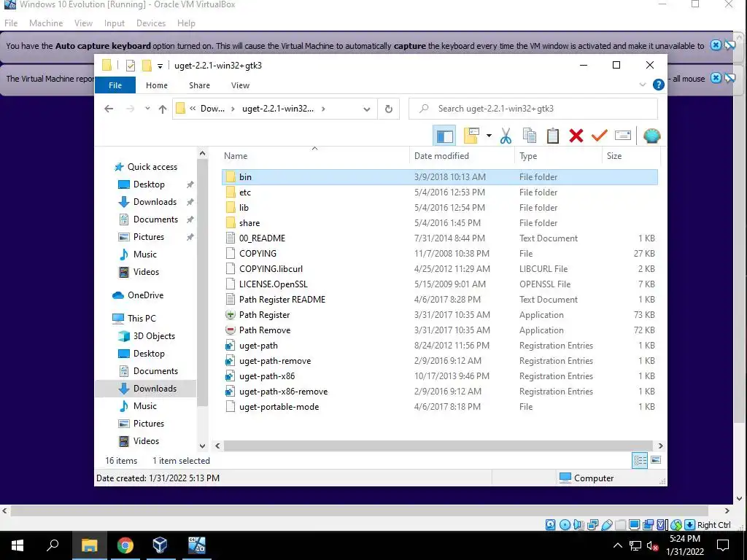Open the VirtualBox Machine menu
Viewport: 747px width, 560px height.
[46, 23]
